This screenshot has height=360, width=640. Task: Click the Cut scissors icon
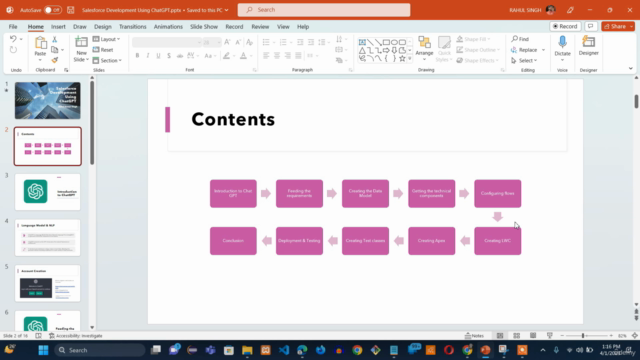click(x=55, y=39)
